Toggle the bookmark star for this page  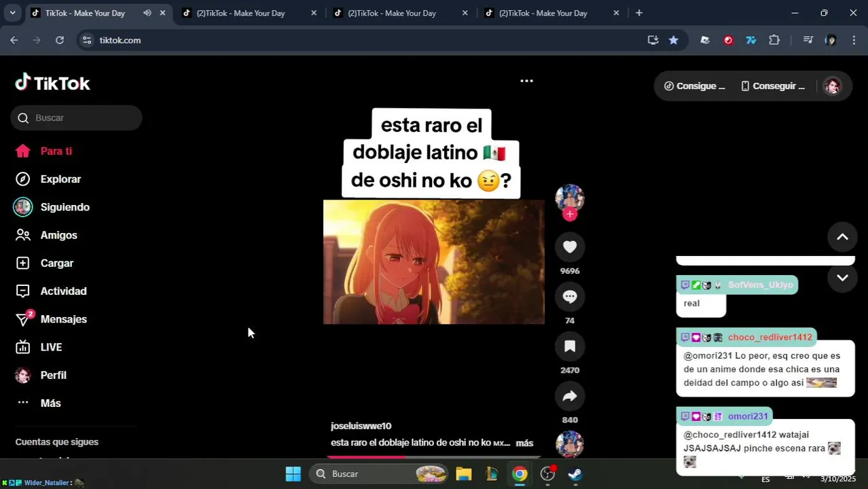673,40
